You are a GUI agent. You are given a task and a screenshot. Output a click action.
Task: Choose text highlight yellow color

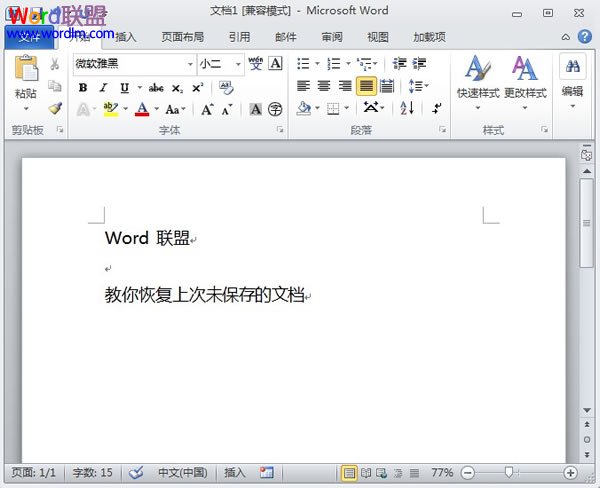pos(111,109)
